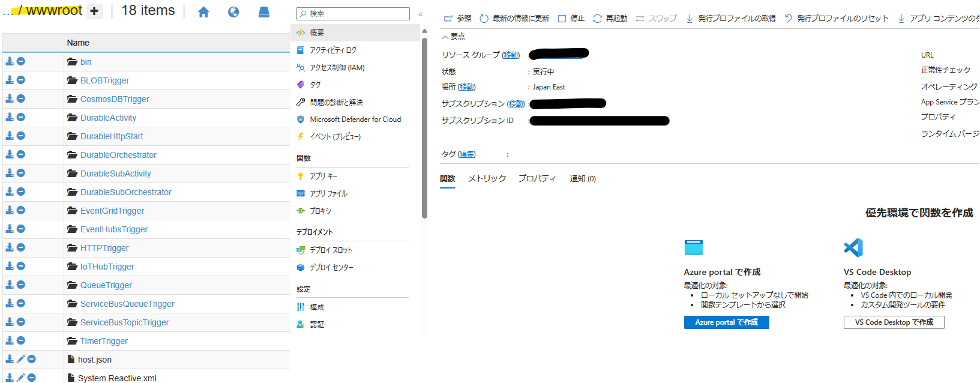Open the EventHubsTrigger folder

pos(114,229)
